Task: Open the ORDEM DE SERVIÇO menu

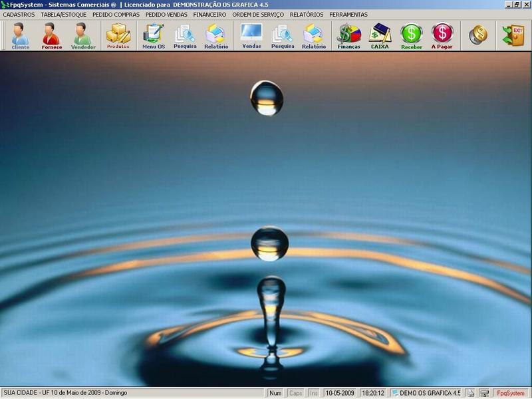Action: pyautogui.click(x=258, y=15)
